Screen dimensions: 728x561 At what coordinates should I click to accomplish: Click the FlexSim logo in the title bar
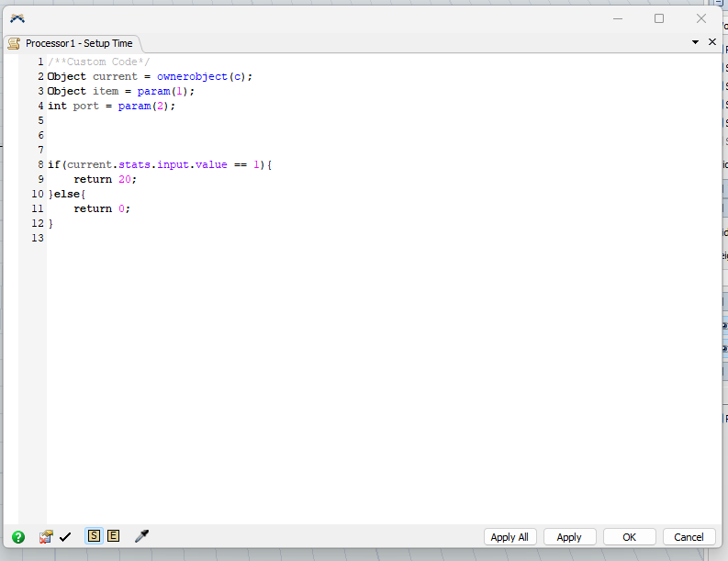(17, 18)
